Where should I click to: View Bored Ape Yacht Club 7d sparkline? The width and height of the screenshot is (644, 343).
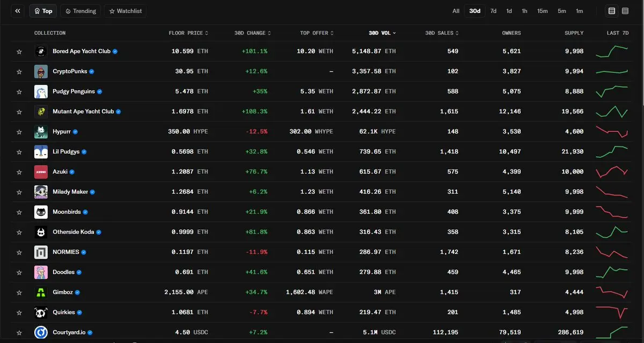(x=612, y=52)
